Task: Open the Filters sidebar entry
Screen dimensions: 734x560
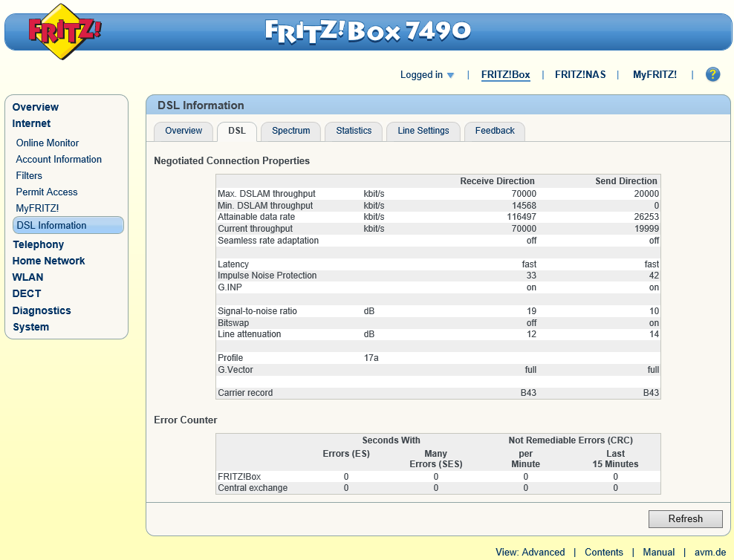Action: (29, 175)
